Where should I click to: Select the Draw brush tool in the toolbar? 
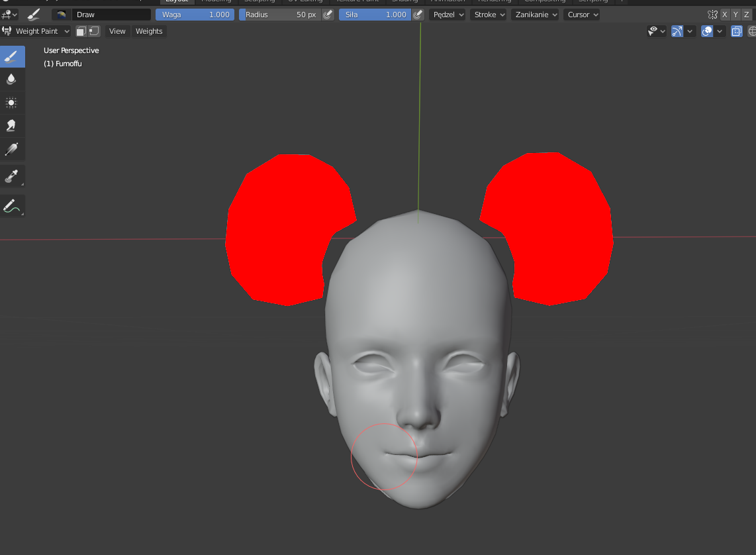(x=12, y=56)
